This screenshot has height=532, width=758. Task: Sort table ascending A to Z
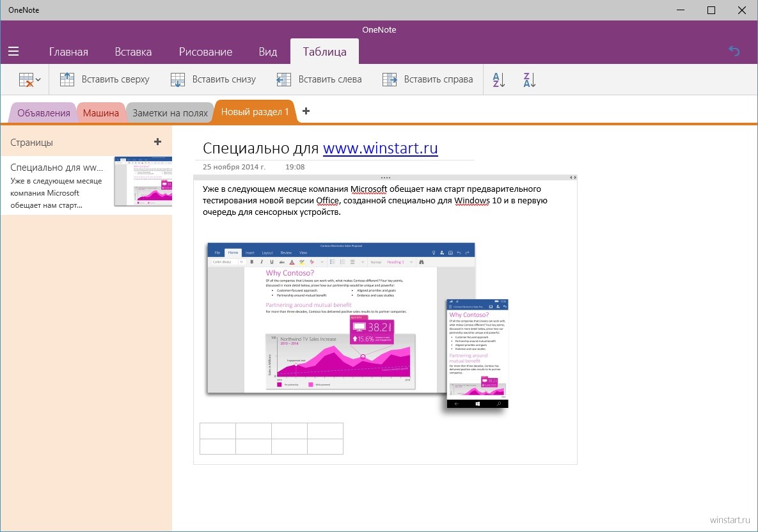498,80
